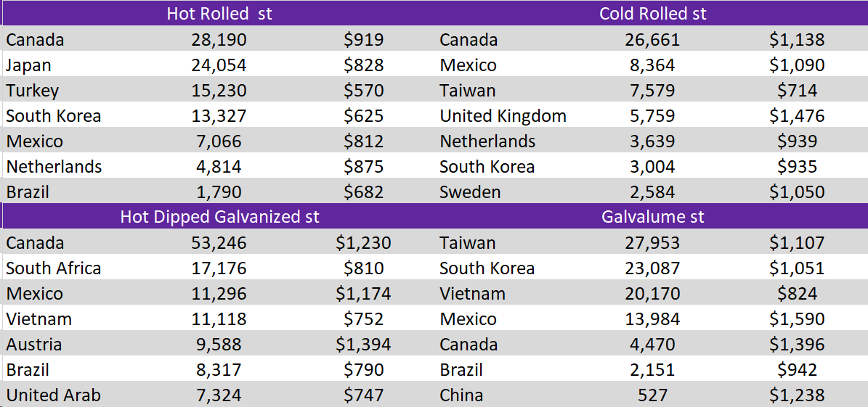
Task: Click the Hot Dipped Galvanized st header
Action: coord(219,217)
